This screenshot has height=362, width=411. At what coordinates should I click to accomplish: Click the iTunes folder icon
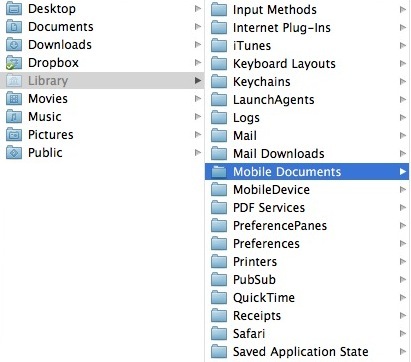tap(219, 46)
